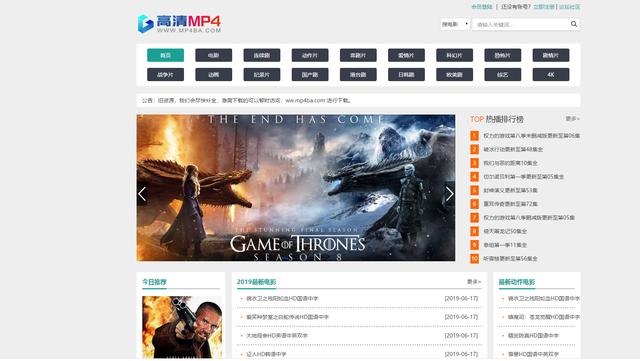Open second movie in 2019最新电影 list
640x361 pixels.
(287, 317)
